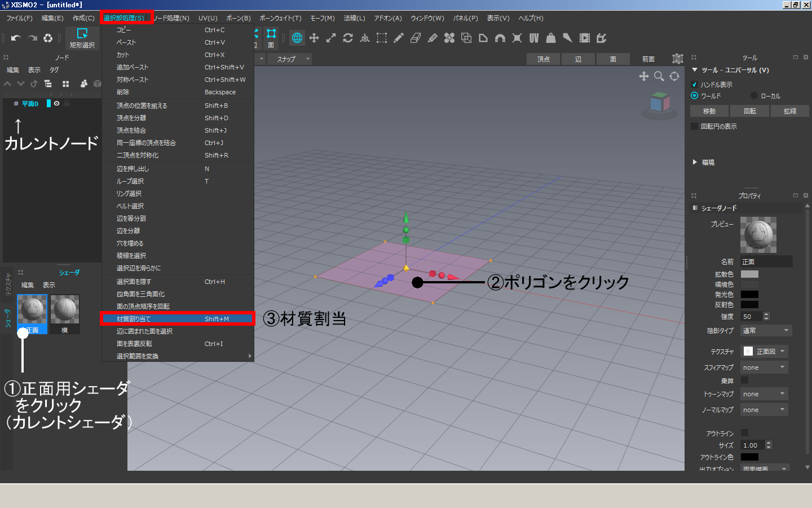Click the four-squares grid icon in node panel

(x=66, y=84)
